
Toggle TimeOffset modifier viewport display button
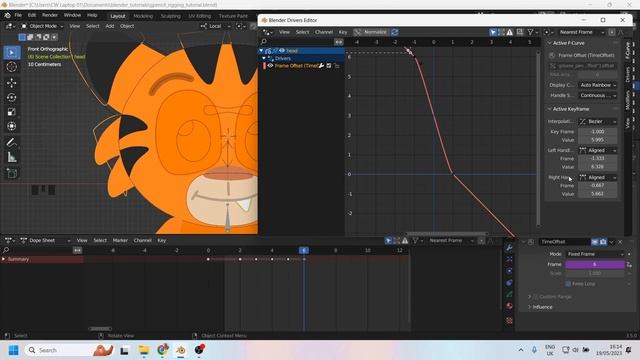tap(595, 242)
